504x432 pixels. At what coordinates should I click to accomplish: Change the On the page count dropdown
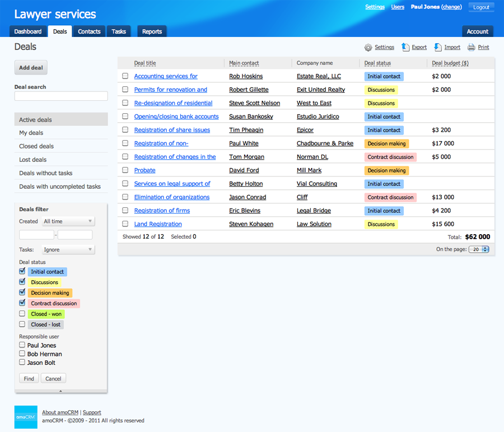479,249
